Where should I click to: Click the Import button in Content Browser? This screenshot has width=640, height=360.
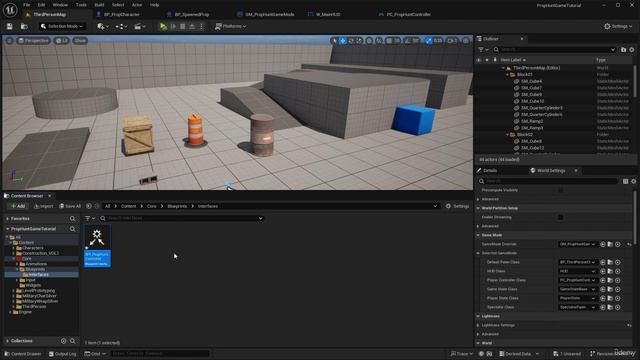tap(43, 206)
